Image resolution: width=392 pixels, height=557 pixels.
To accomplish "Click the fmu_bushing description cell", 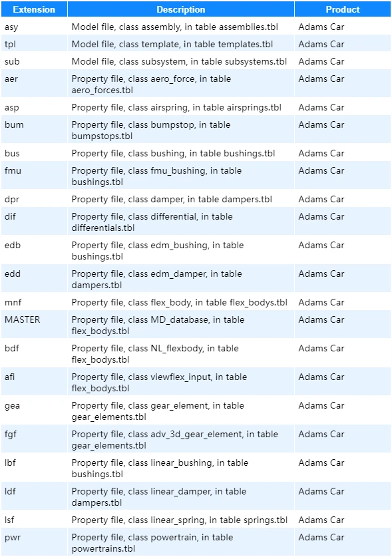I will click(x=181, y=176).
